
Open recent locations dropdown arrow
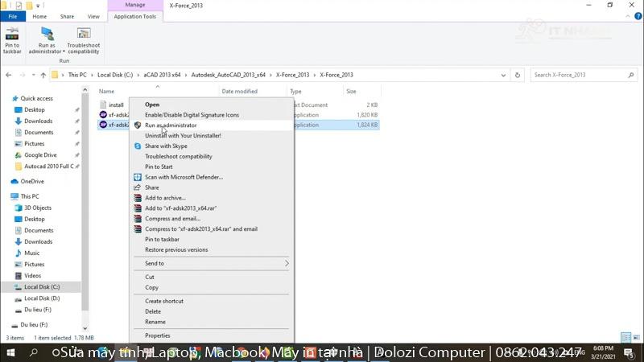pyautogui.click(x=33, y=75)
